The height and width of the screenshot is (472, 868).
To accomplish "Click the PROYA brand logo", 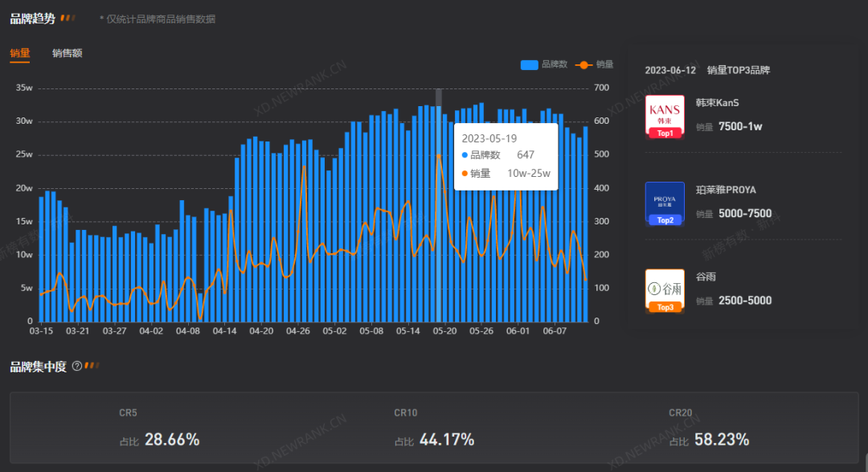I will coord(665,199).
